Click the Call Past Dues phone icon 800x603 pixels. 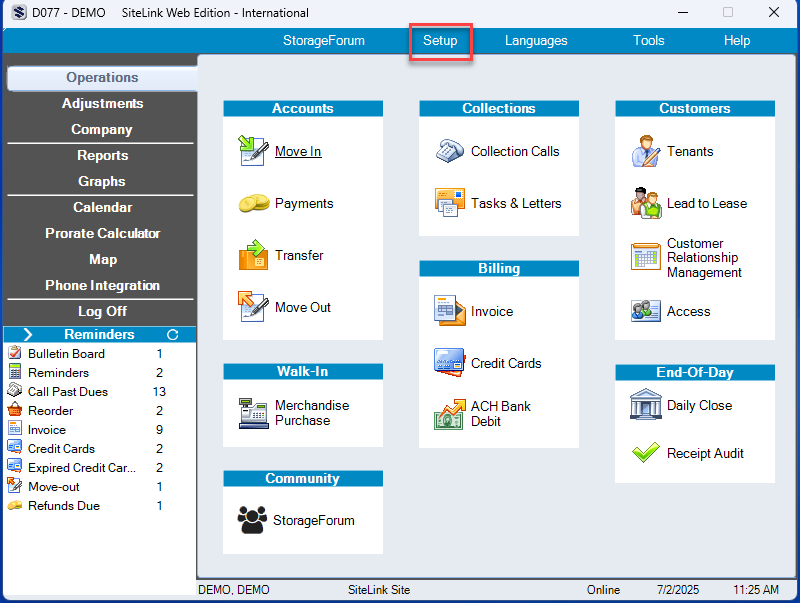pos(15,391)
